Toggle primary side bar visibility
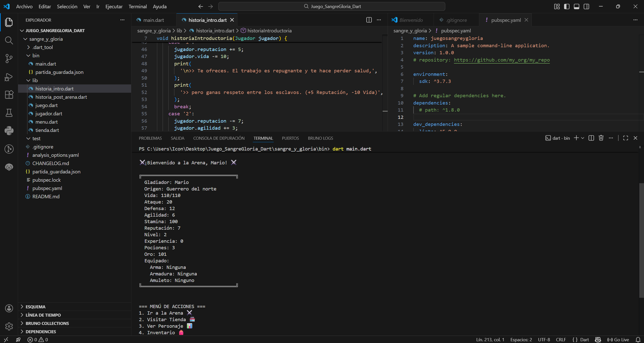This screenshot has width=644, height=343. pyautogui.click(x=567, y=6)
